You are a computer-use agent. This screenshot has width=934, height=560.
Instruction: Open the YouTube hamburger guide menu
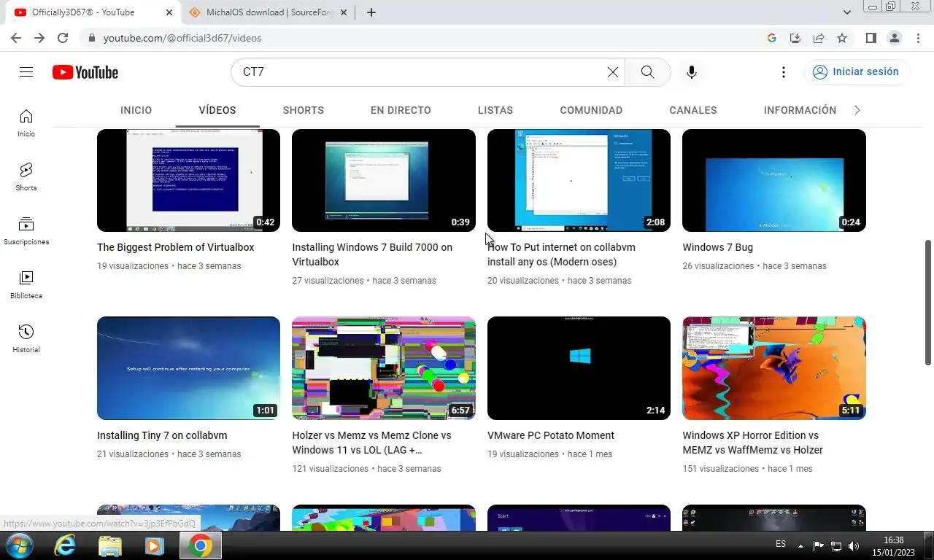26,72
